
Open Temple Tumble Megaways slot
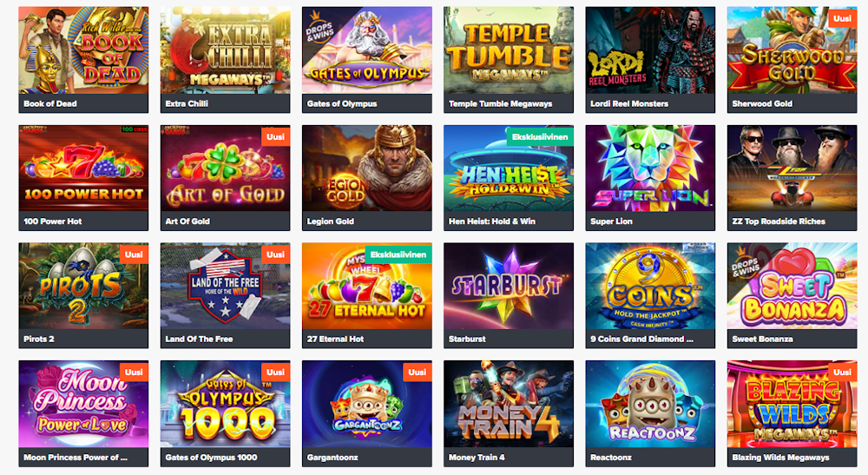tap(508, 60)
